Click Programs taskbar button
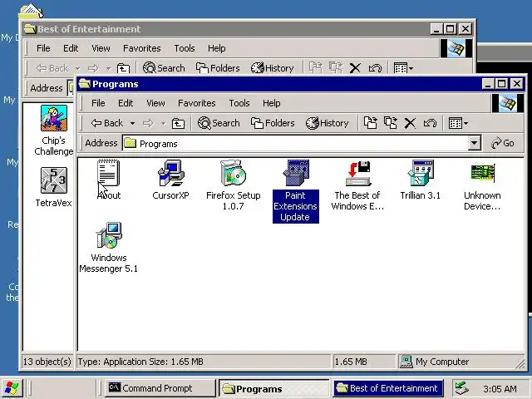The image size is (532, 399). pos(274,388)
